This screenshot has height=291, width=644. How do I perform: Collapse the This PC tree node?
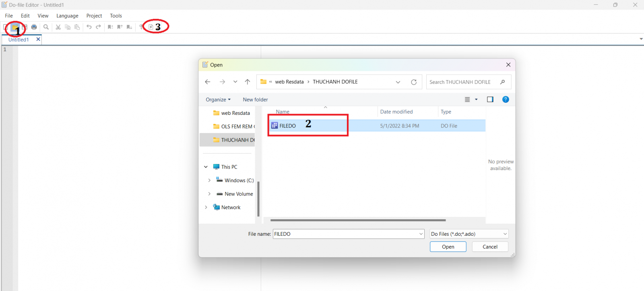click(x=206, y=167)
